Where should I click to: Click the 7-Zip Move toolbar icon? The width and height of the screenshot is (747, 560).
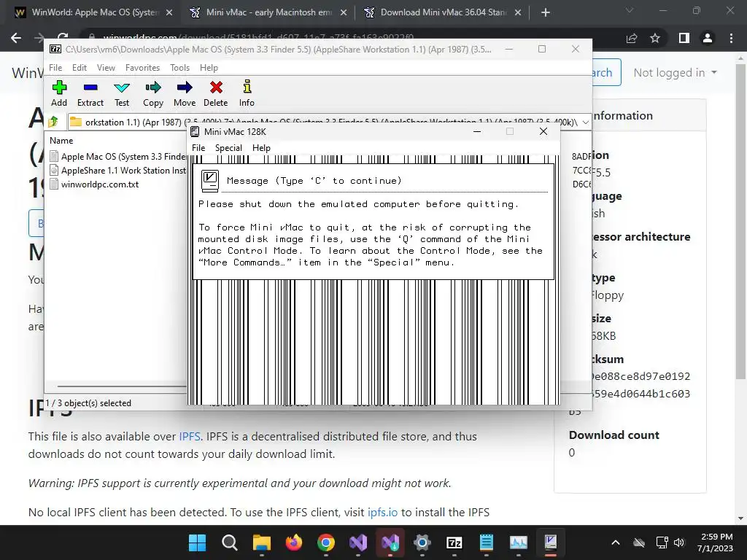tap(185, 93)
